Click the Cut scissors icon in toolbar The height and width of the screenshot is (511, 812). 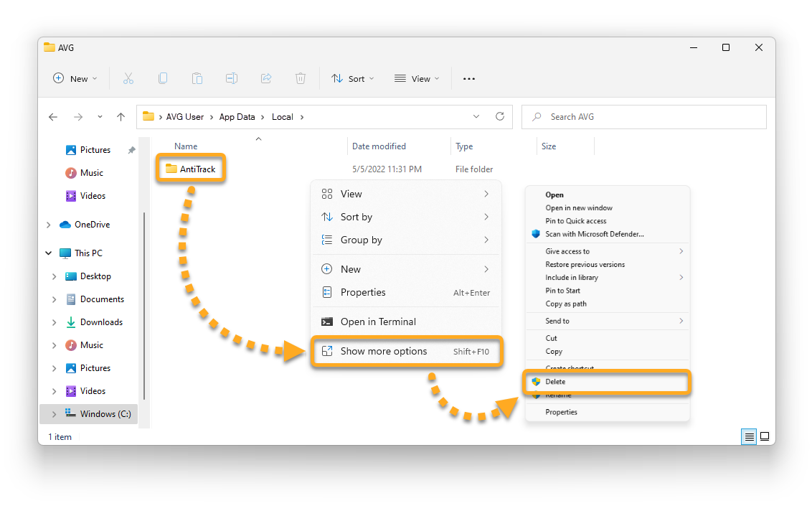point(128,79)
